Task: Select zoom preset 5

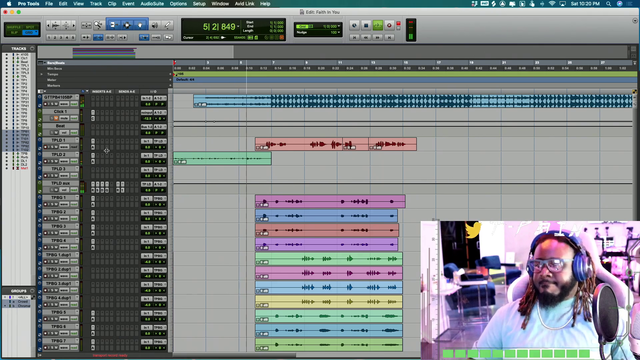Action: click(x=73, y=37)
